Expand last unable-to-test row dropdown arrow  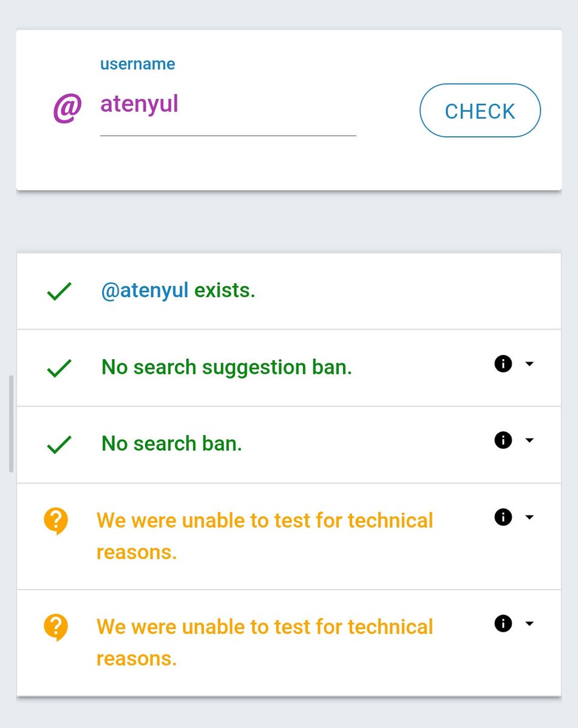tap(529, 624)
